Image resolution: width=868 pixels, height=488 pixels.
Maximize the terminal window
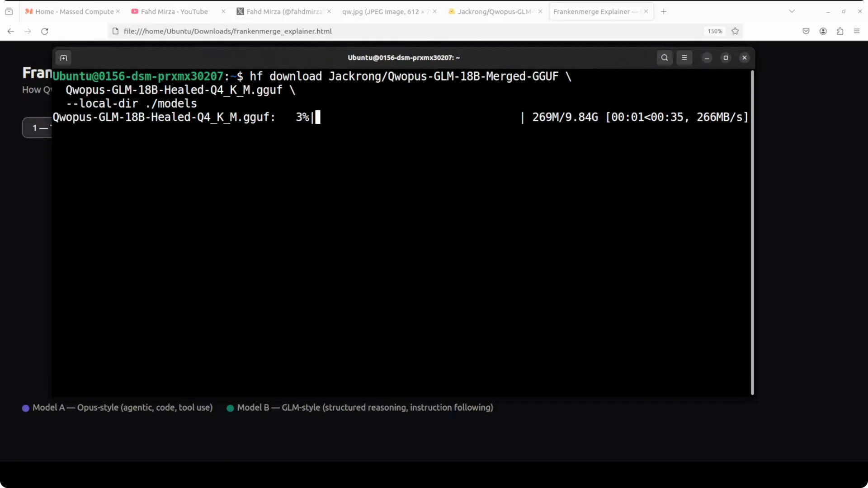(726, 58)
